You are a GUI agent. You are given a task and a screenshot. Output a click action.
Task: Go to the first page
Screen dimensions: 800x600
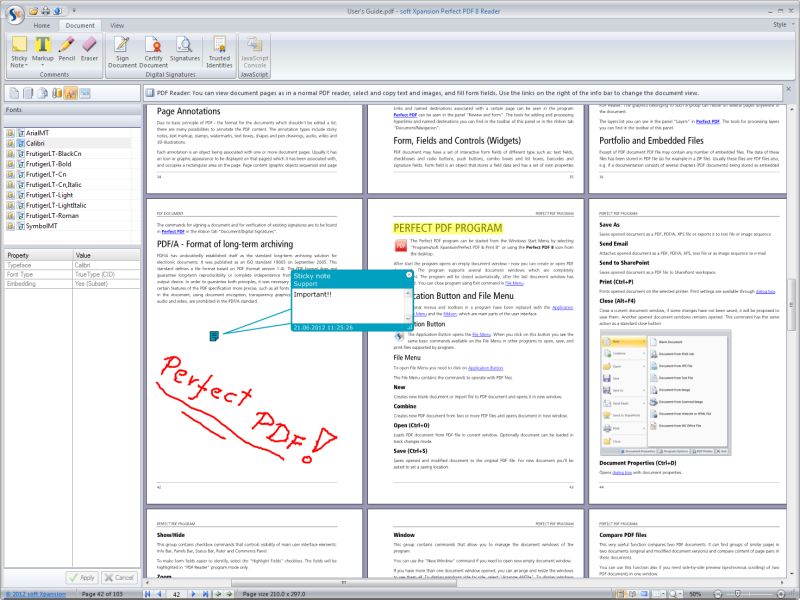[148, 594]
